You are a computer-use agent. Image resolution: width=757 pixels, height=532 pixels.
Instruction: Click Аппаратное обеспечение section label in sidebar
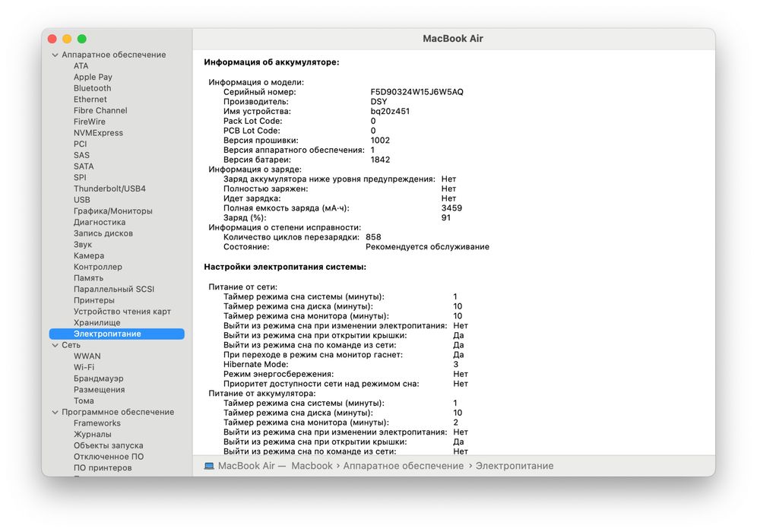tap(113, 55)
